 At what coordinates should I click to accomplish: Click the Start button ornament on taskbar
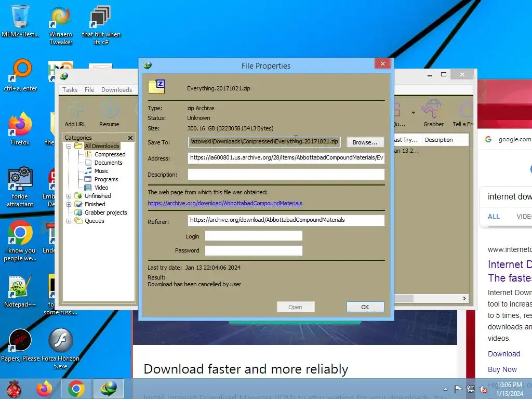point(14,389)
